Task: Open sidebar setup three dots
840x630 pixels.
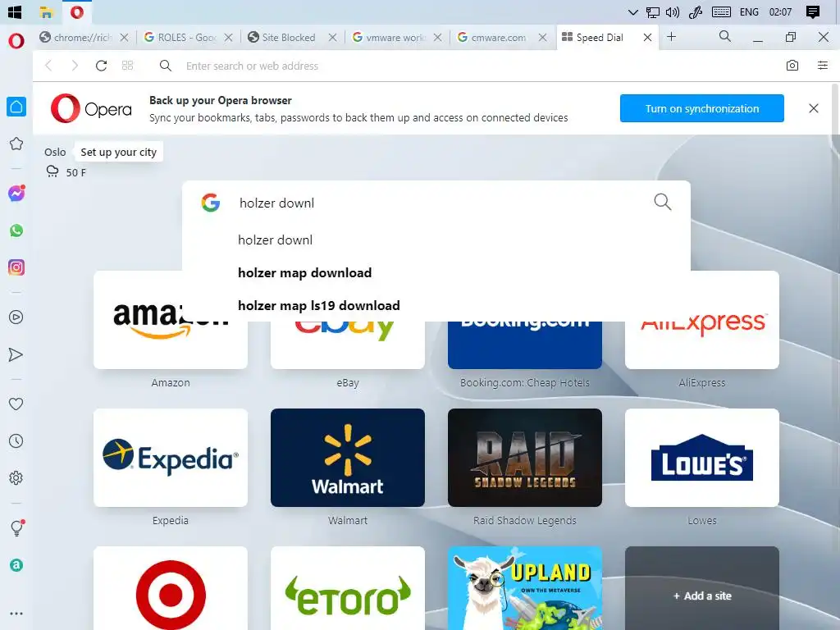Action: [16, 614]
